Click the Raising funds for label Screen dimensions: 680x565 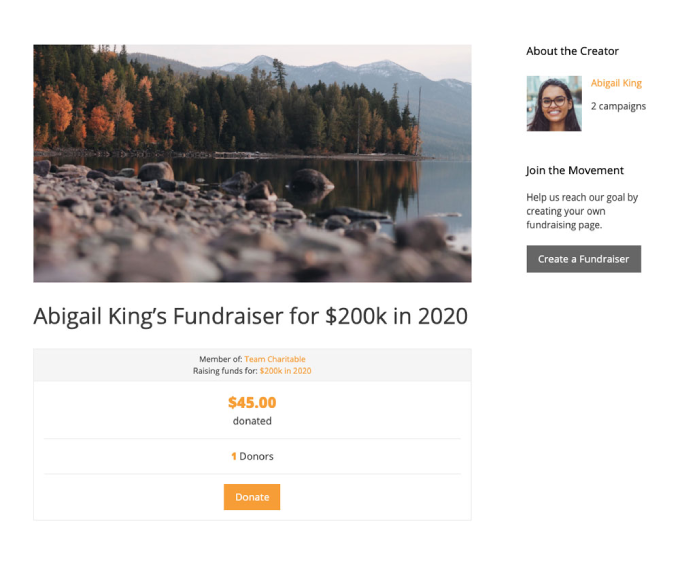click(x=225, y=371)
